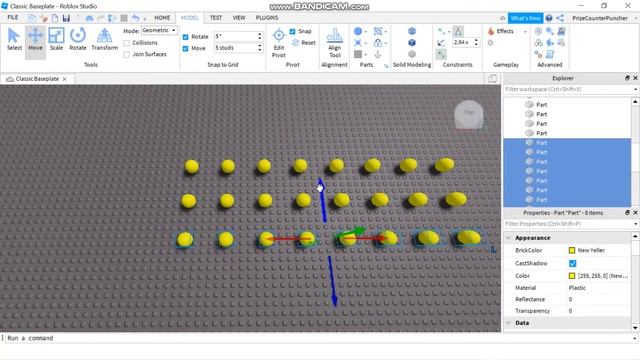Activate the Rotate tool
Viewport: 640px width, 360px height.
click(78, 40)
